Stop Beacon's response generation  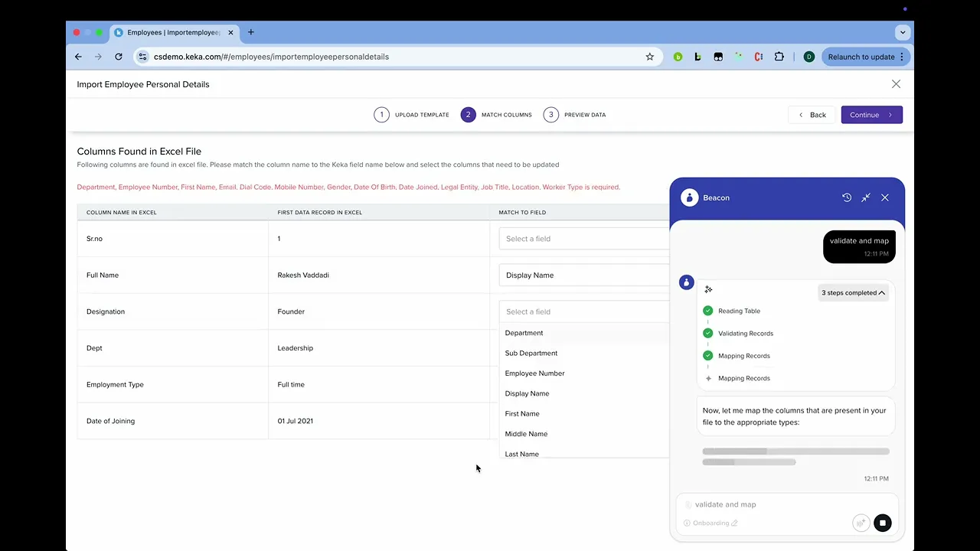click(883, 523)
